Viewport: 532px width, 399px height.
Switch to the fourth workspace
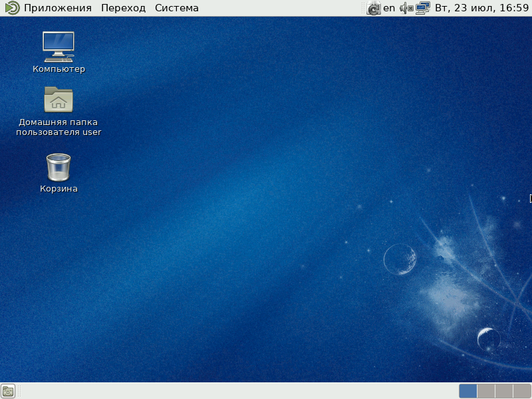tap(522, 391)
